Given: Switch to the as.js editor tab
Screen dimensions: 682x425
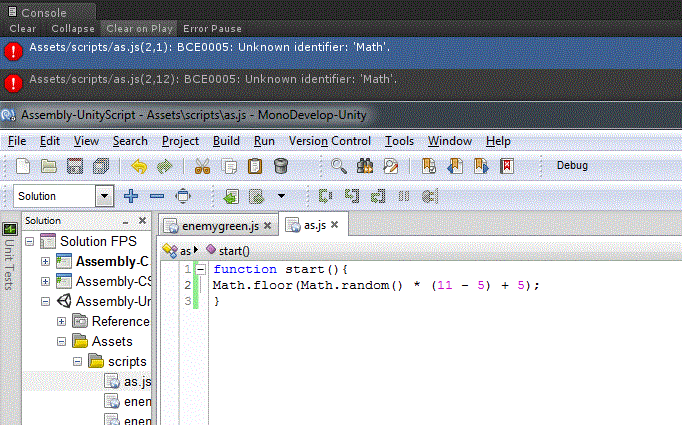Looking at the screenshot, I should (315, 225).
